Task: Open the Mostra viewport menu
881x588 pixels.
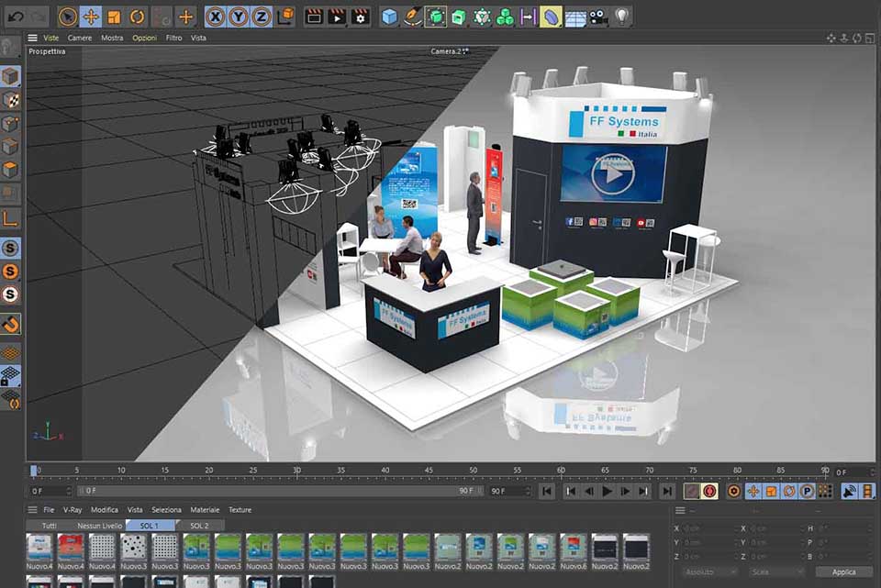Action: pyautogui.click(x=112, y=39)
